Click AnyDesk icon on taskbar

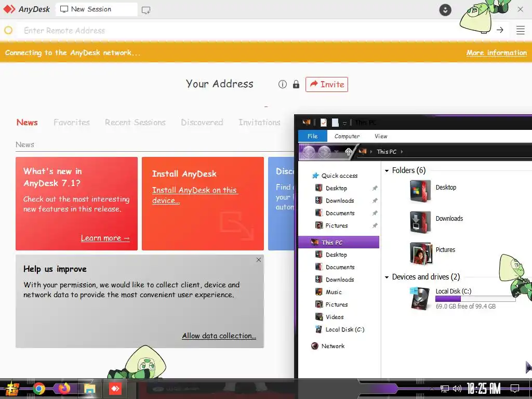click(x=115, y=389)
